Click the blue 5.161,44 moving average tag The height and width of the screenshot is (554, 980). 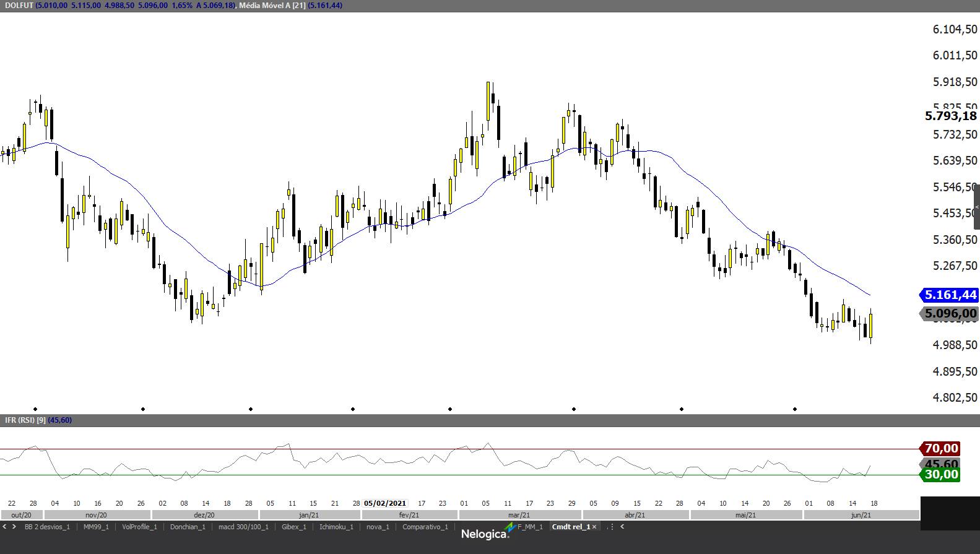point(950,295)
